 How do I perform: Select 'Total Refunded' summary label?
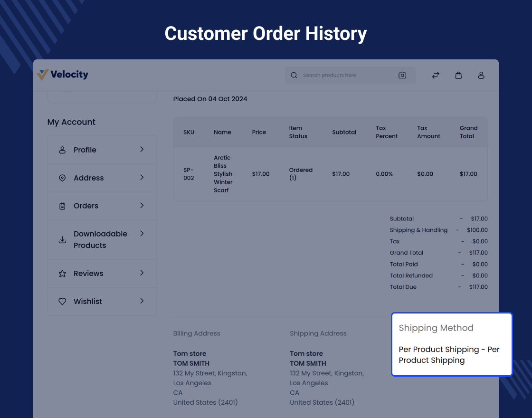click(x=411, y=276)
